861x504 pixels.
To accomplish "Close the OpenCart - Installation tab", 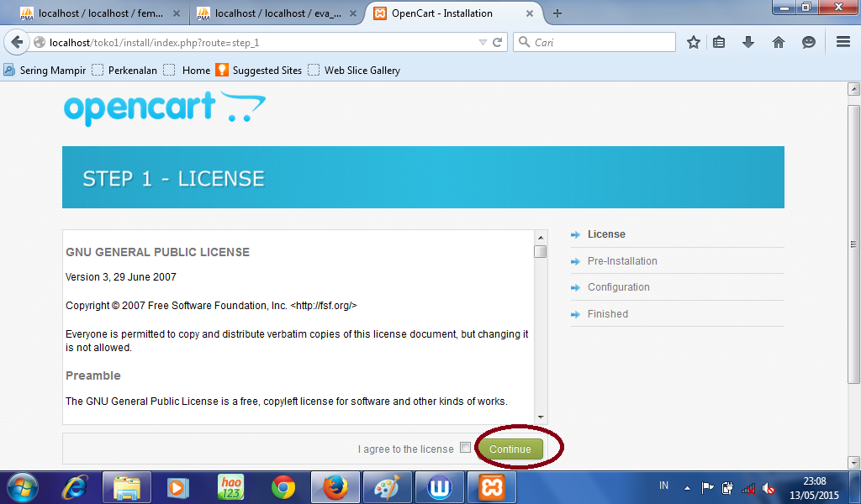I will tap(530, 13).
